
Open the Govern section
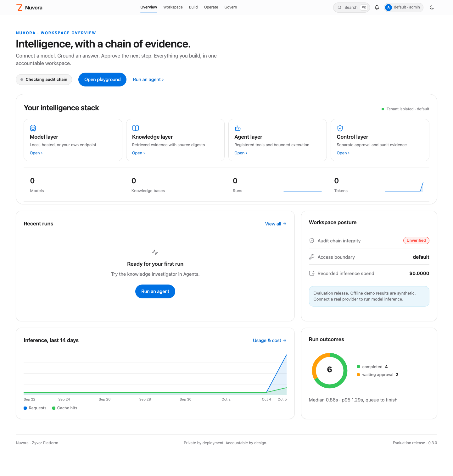pyautogui.click(x=231, y=7)
